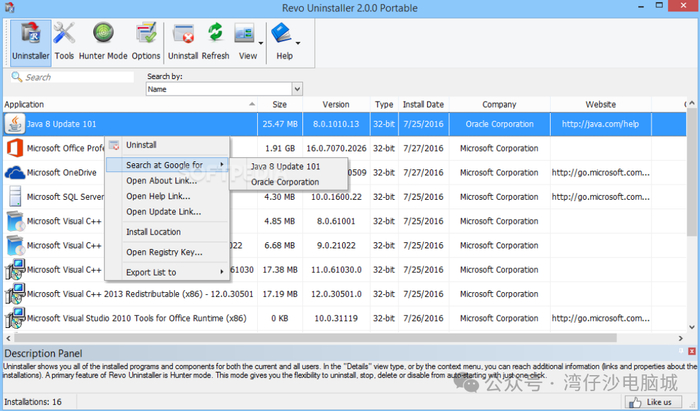Click the Revo Uninstaller title bar icon
This screenshot has height=411, width=700.
[x=9, y=7]
